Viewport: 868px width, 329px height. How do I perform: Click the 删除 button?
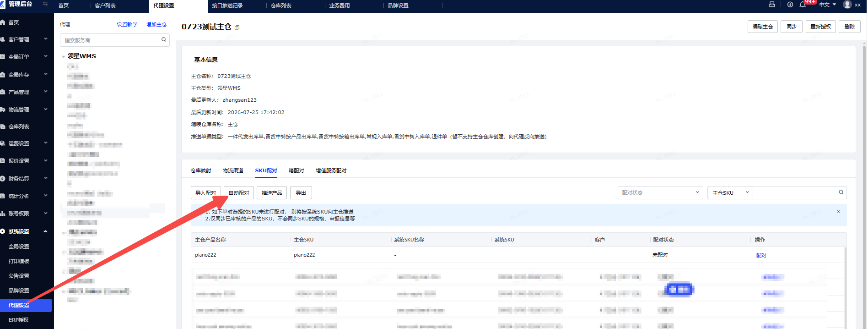pos(850,27)
